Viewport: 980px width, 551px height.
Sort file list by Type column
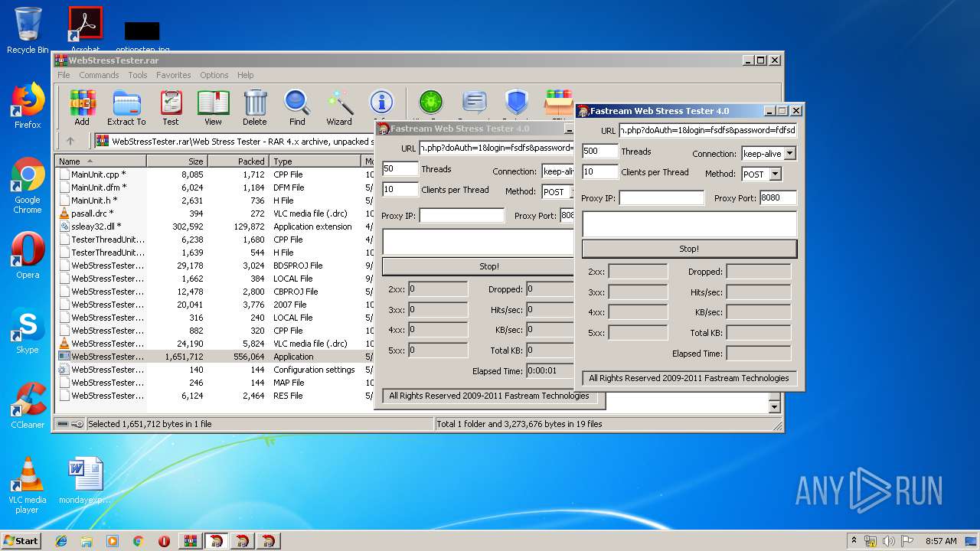point(315,161)
